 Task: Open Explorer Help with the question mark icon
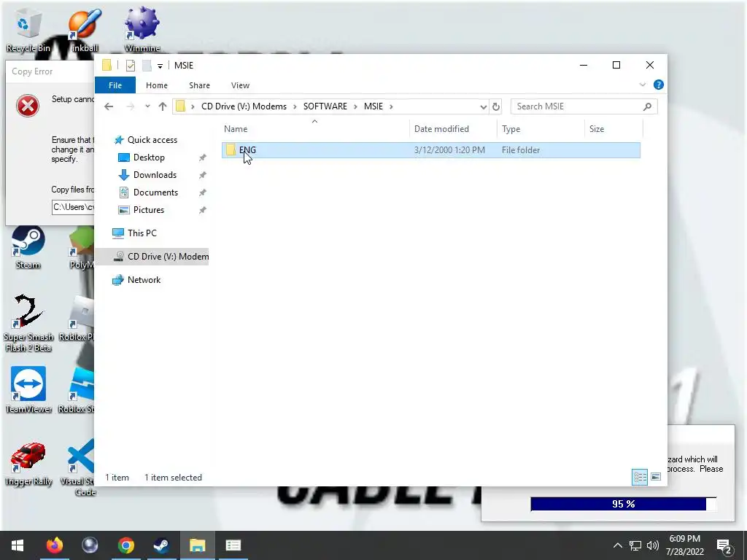[659, 85]
